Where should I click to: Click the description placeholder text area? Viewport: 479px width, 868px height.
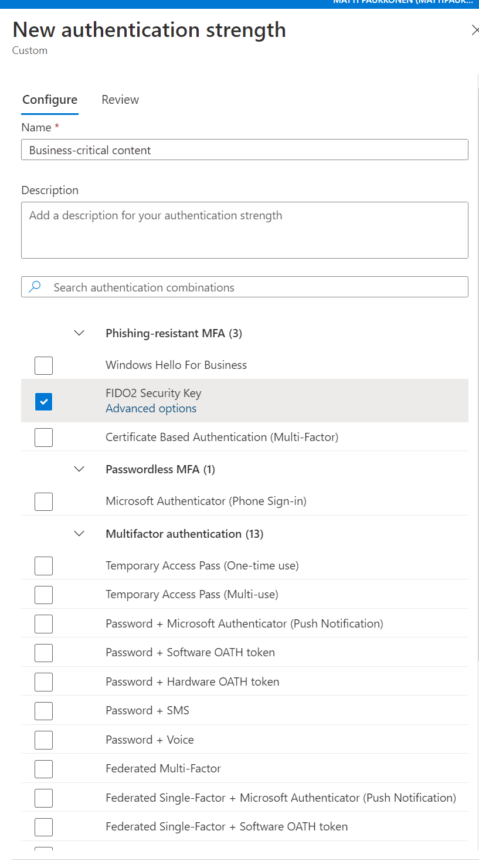[x=244, y=229]
